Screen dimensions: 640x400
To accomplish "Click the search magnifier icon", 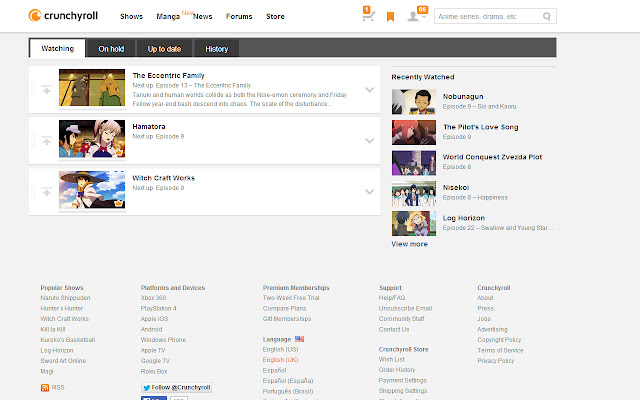I will click(x=547, y=16).
